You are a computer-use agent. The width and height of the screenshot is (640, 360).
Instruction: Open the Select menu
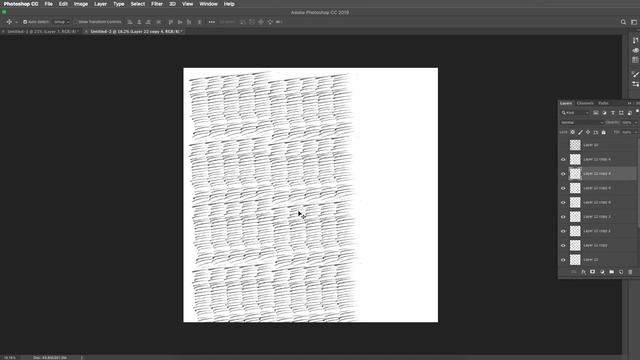tap(138, 4)
